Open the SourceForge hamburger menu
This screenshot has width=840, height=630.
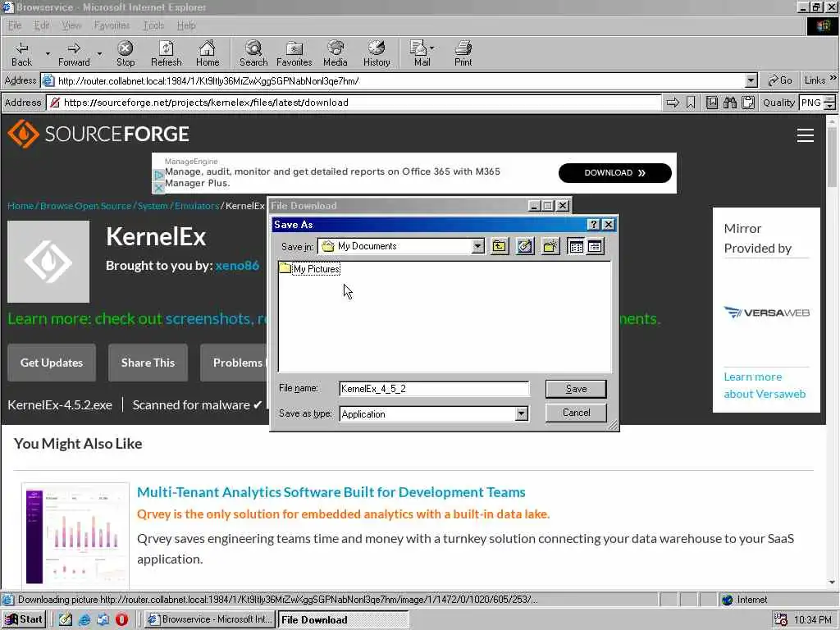806,135
